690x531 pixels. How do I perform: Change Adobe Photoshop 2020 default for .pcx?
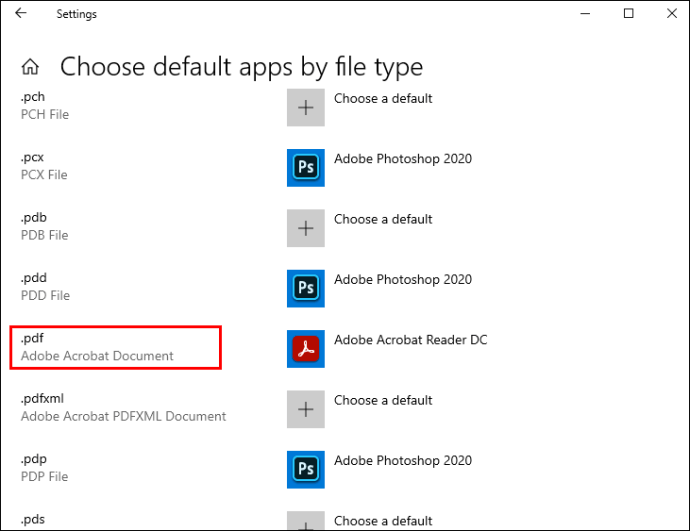pyautogui.click(x=403, y=159)
